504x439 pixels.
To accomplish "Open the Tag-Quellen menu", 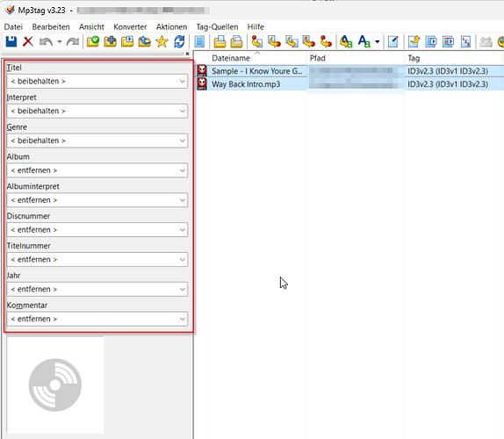I will pyautogui.click(x=217, y=27).
